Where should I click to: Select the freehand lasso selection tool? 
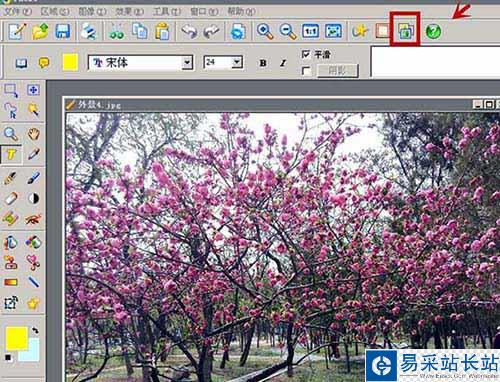pos(11,110)
